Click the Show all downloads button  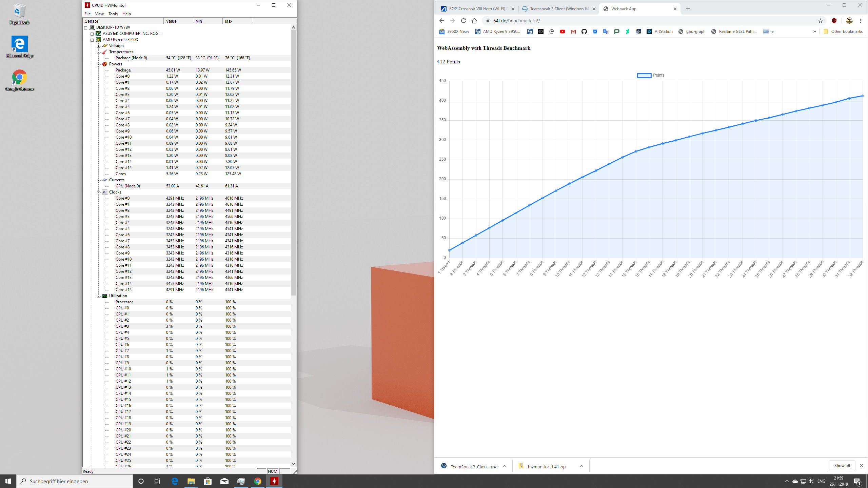click(x=842, y=466)
